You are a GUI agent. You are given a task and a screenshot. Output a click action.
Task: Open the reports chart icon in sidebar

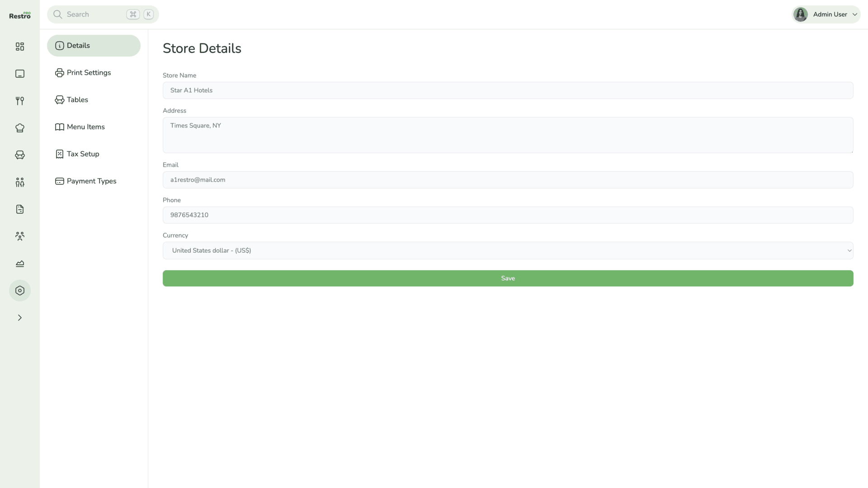pos(20,263)
